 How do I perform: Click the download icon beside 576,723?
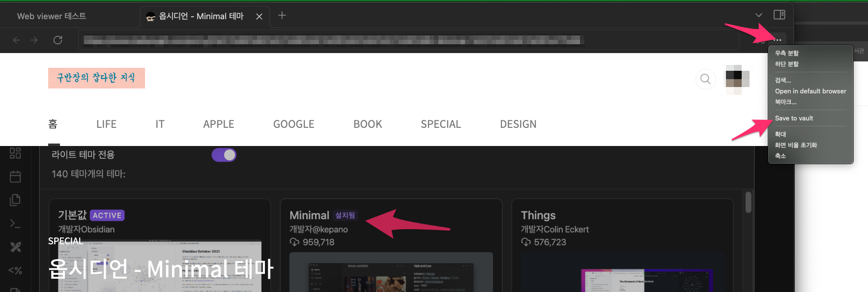(526, 242)
